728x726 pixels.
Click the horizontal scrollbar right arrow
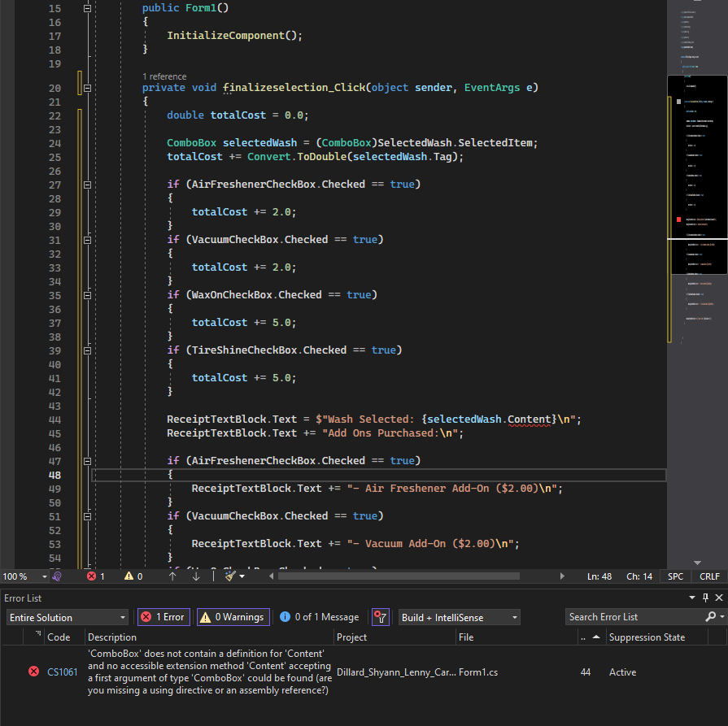tap(562, 576)
